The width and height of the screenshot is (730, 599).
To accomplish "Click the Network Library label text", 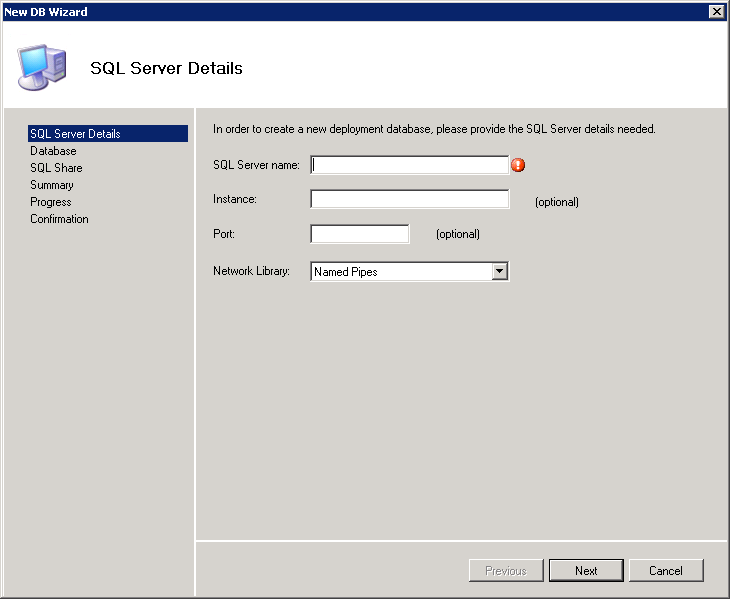I will point(251,271).
